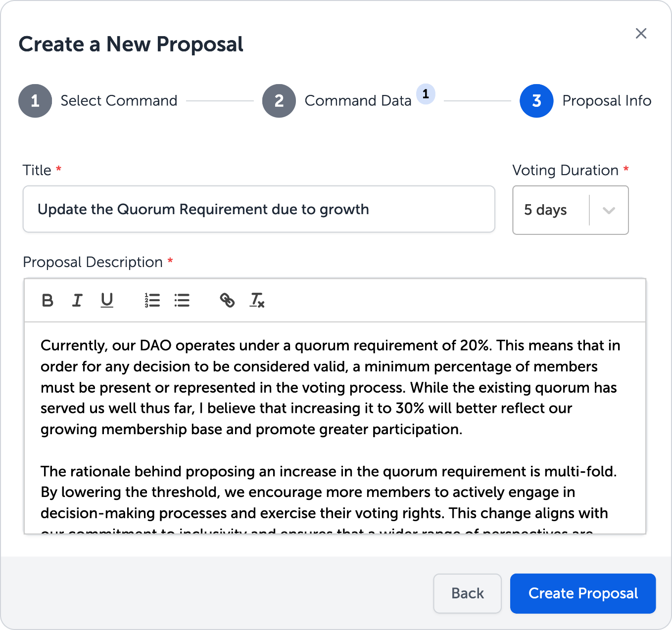The height and width of the screenshot is (630, 672).
Task: Focus the Title input field
Action: click(x=258, y=209)
